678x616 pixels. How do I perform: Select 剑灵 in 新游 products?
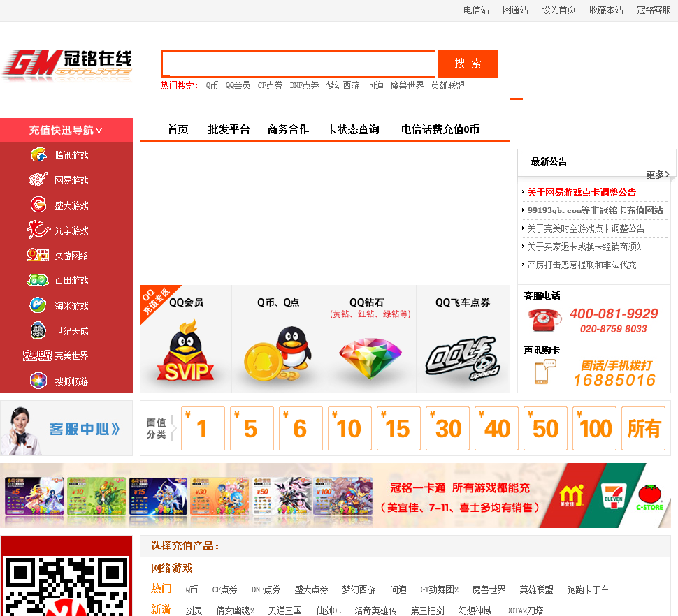(x=194, y=610)
